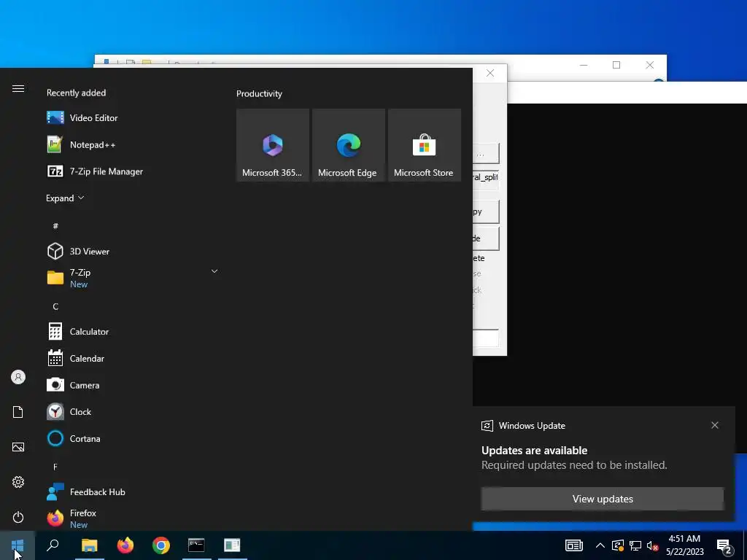Screen dimensions: 747x560
Task: Open Google Chrome from the taskbar
Action: coord(161,545)
